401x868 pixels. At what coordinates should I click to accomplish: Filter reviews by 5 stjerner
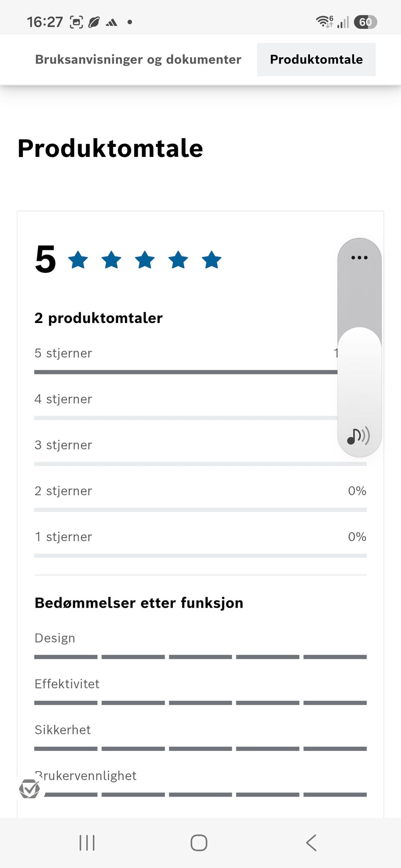pyautogui.click(x=200, y=360)
